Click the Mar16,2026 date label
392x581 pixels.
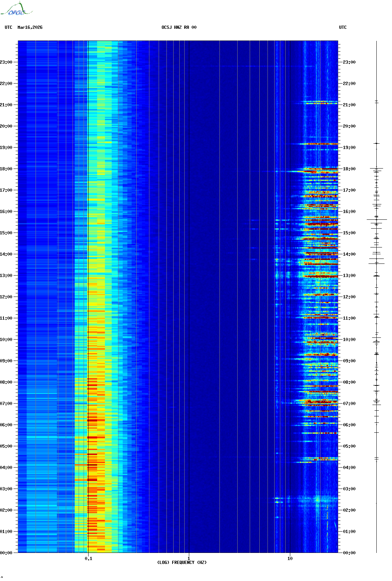click(30, 27)
